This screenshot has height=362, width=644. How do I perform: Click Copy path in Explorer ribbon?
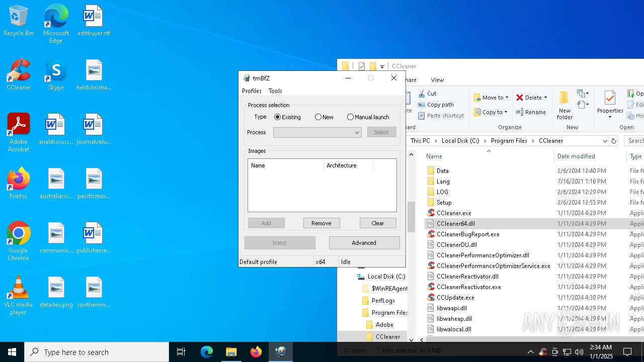pos(436,105)
